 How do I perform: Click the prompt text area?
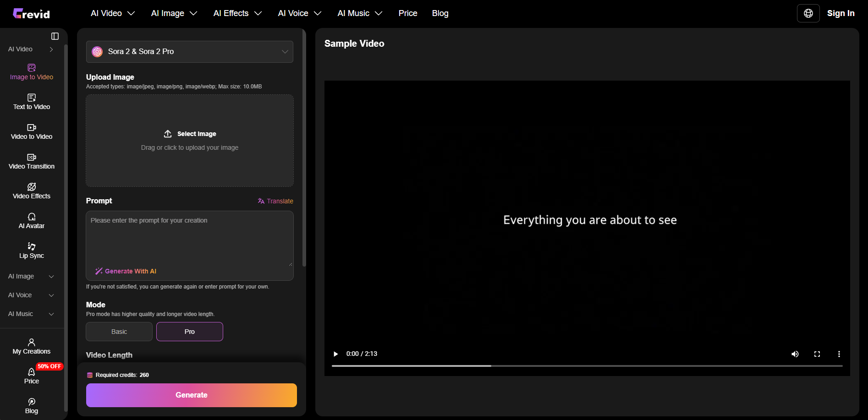coord(190,239)
